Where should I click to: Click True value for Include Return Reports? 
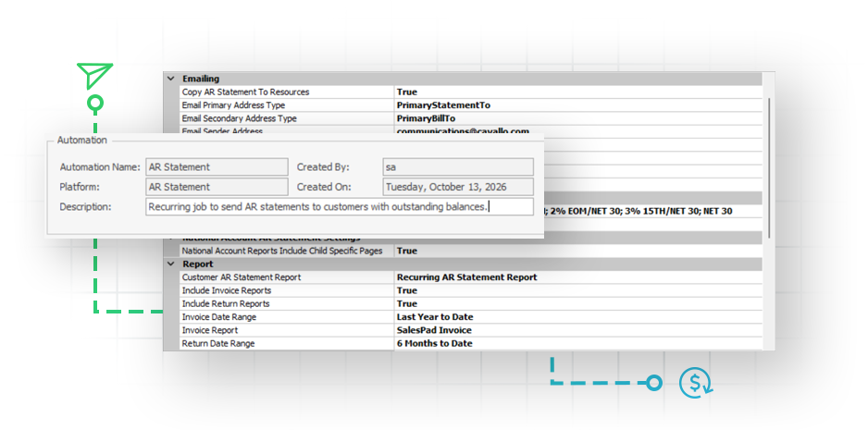click(407, 304)
